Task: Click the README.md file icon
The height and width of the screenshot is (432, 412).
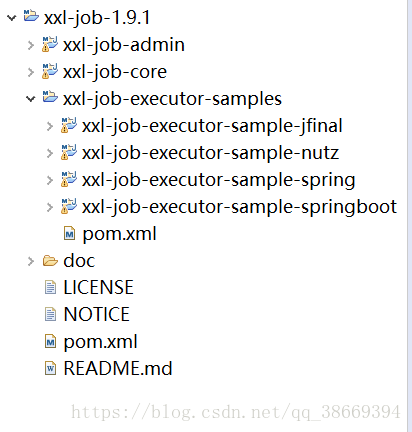Action: pyautogui.click(x=50, y=368)
